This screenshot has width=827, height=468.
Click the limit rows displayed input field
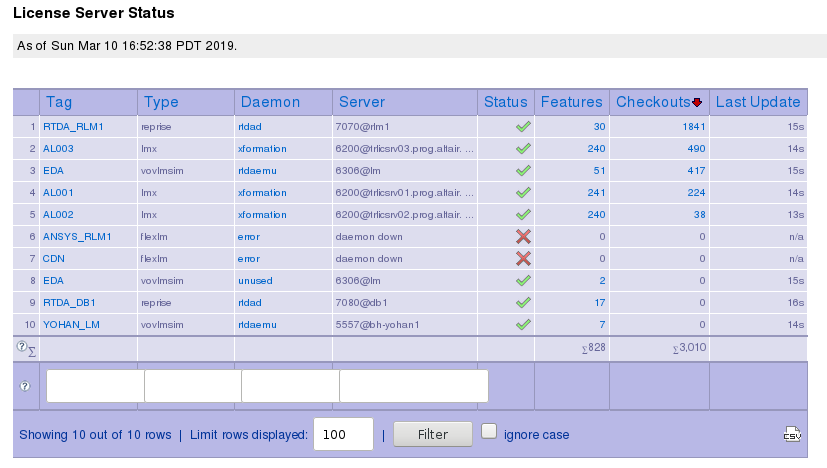tap(343, 435)
